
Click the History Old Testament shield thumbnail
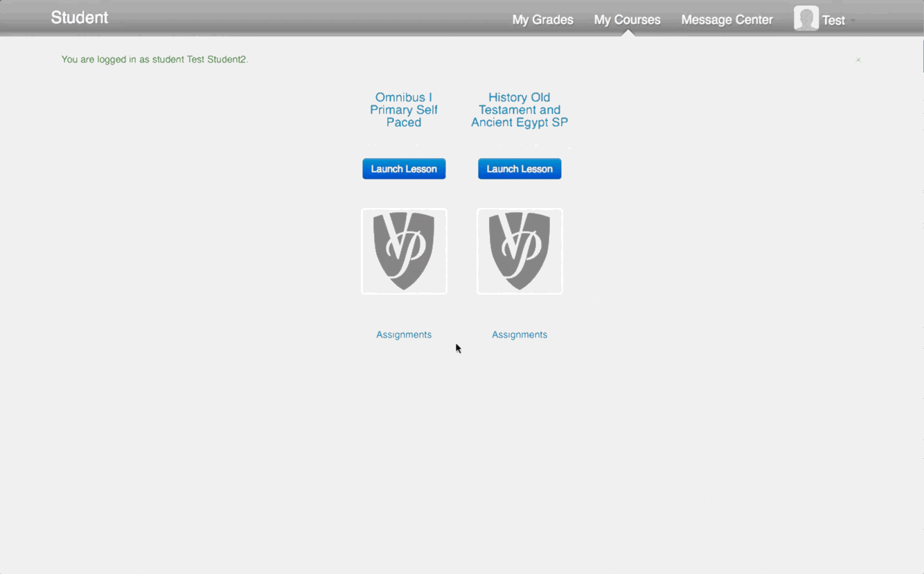(519, 251)
